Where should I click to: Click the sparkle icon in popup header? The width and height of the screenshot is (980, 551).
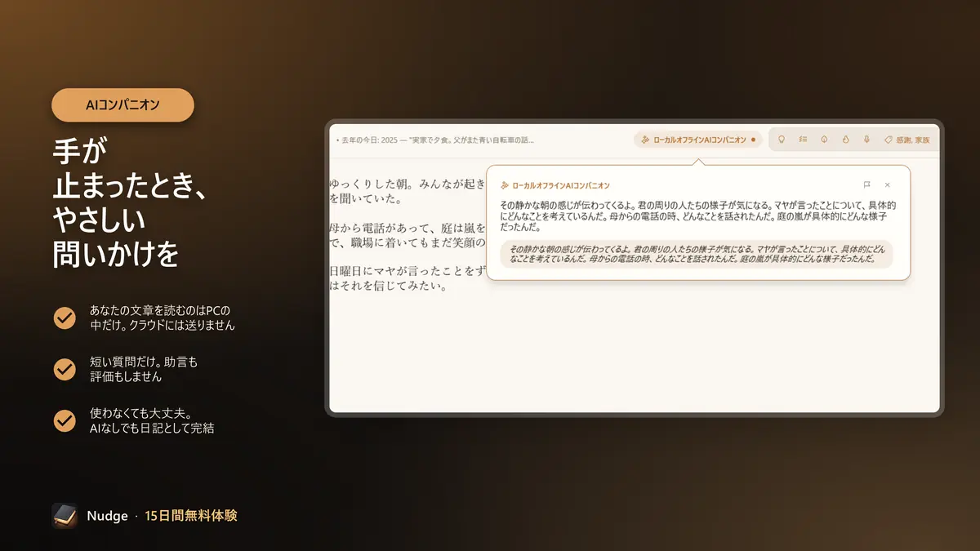coord(506,185)
